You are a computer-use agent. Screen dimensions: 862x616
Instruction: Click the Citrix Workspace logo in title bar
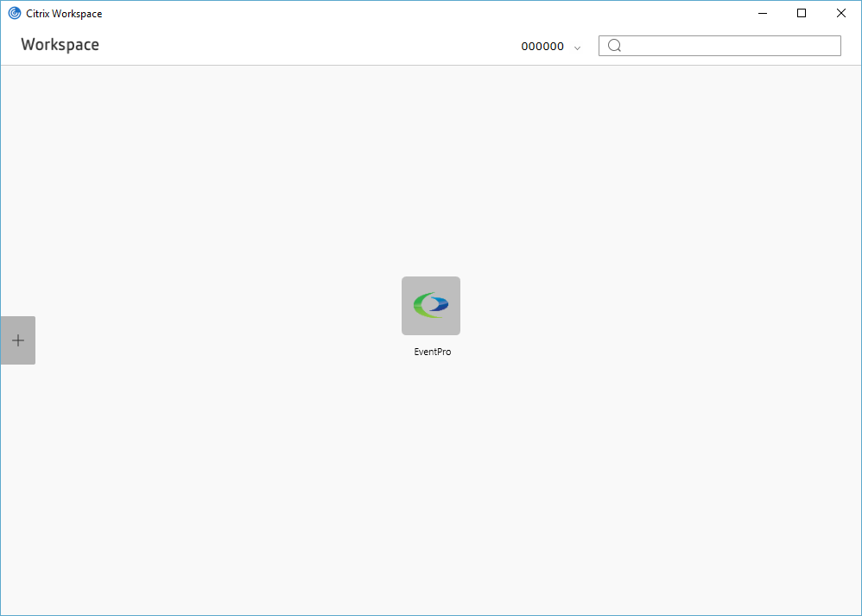pyautogui.click(x=15, y=13)
